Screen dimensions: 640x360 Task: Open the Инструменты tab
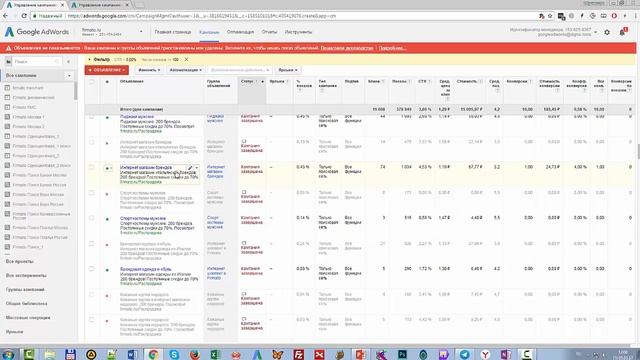pyautogui.click(x=298, y=32)
